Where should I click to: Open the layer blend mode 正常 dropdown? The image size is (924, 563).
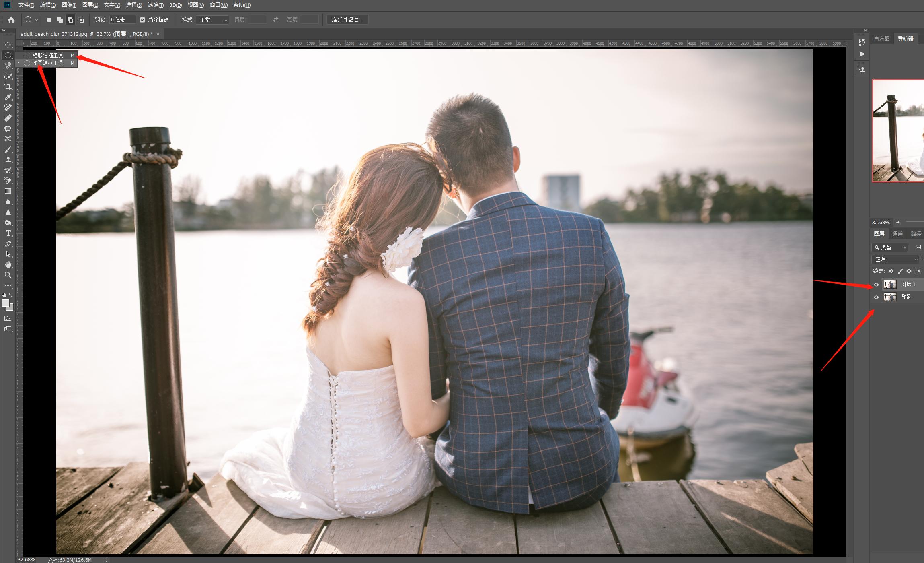895,259
